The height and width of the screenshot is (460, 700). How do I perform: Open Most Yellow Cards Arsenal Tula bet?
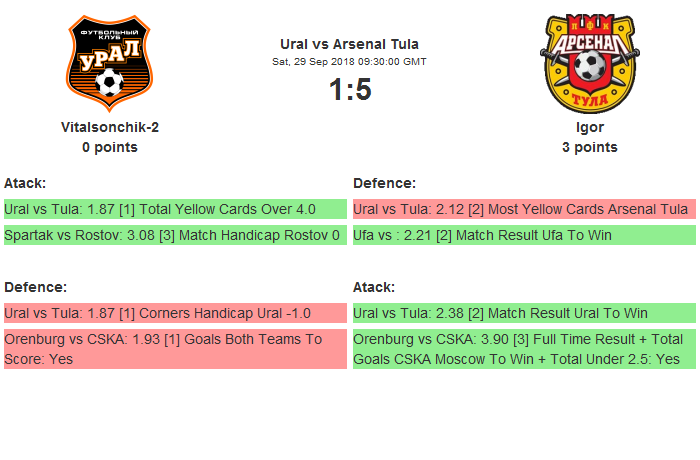point(524,209)
